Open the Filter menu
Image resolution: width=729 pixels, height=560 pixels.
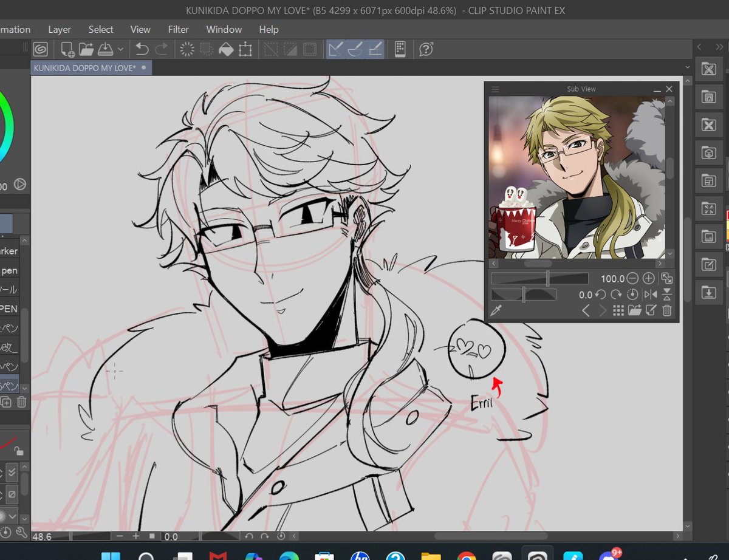pos(179,29)
